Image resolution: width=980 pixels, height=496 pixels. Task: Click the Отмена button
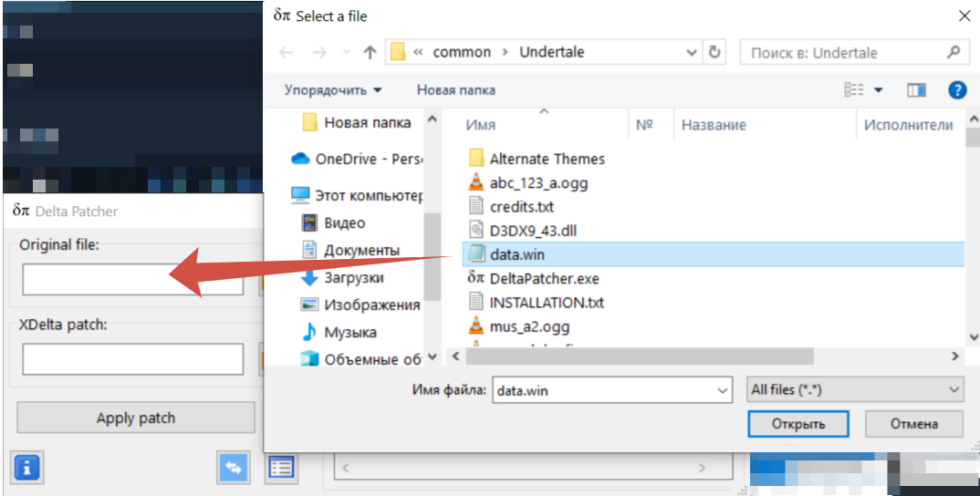coord(913,424)
